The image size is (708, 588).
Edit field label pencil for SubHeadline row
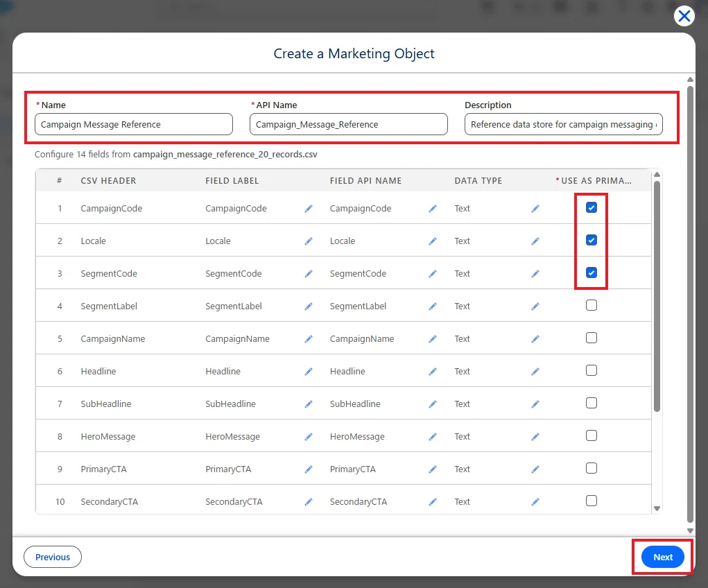[309, 404]
